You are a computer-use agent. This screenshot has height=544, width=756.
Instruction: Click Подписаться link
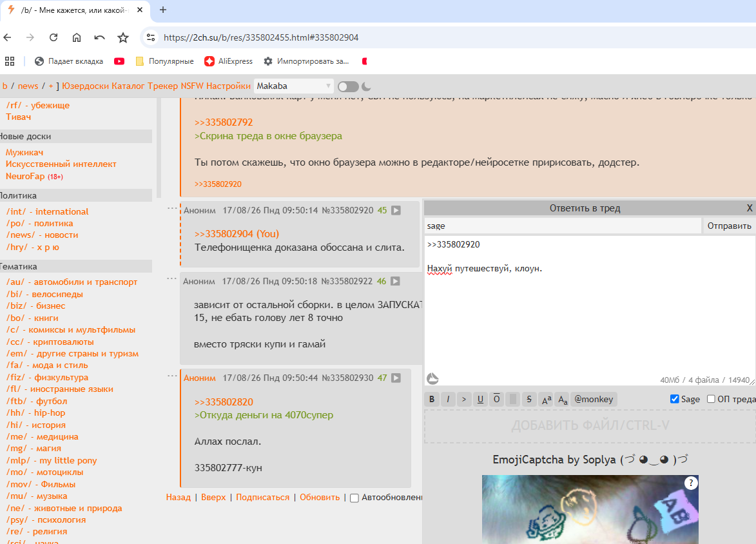point(263,497)
